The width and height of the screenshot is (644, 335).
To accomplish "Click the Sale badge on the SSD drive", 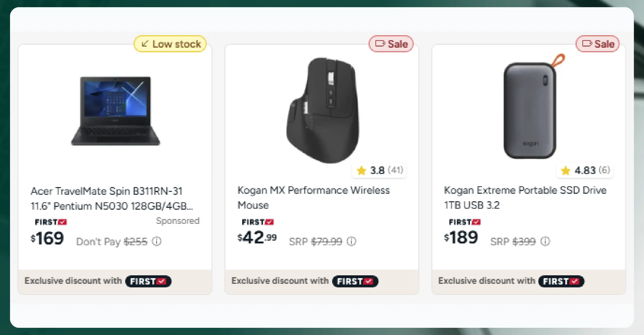I will point(598,44).
